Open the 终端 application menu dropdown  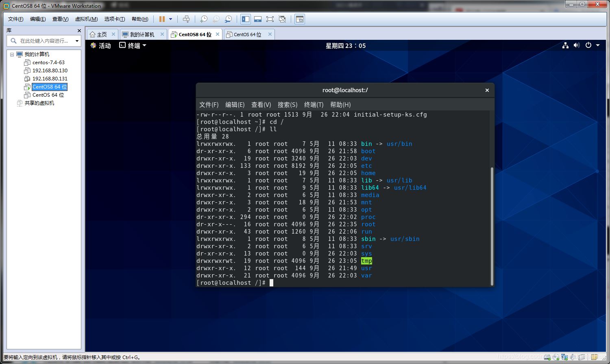coord(133,45)
